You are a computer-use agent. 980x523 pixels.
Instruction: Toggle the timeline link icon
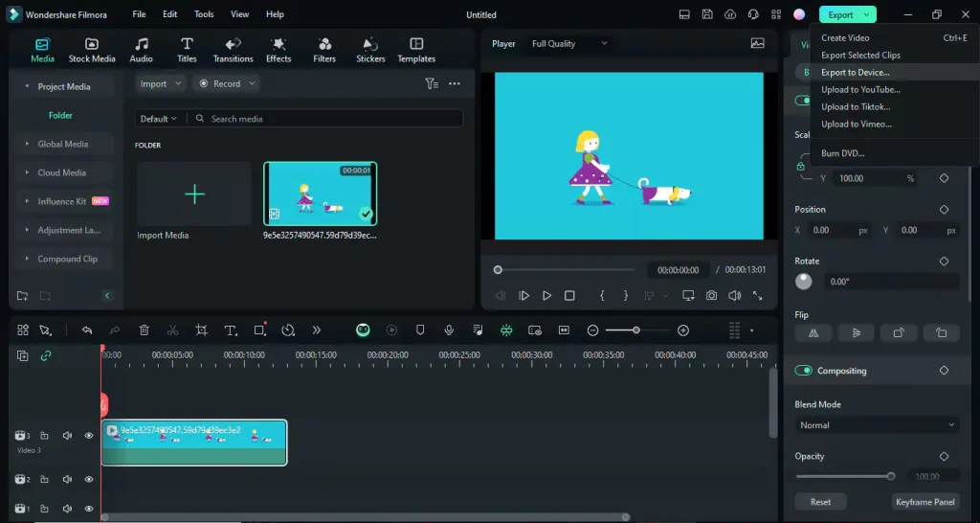(x=46, y=356)
